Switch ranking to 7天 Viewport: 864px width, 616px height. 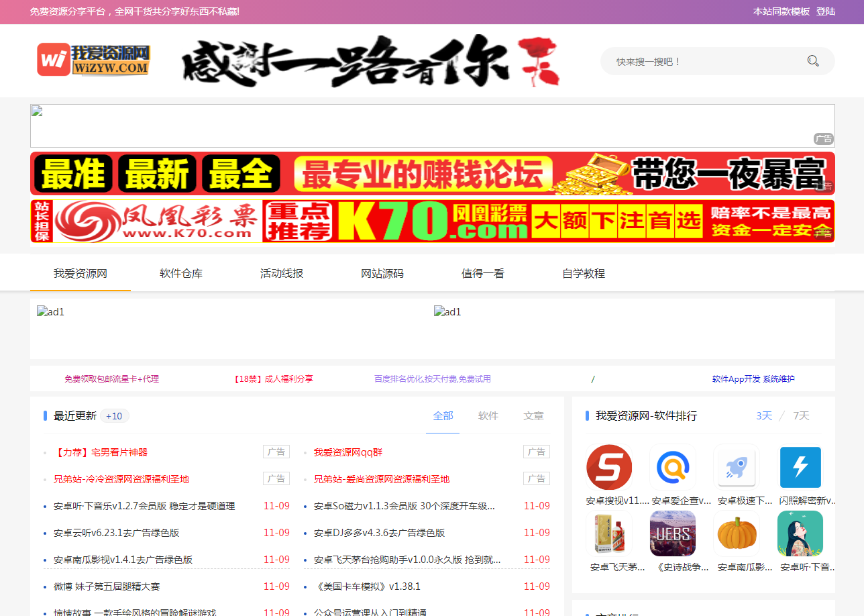pyautogui.click(x=801, y=415)
